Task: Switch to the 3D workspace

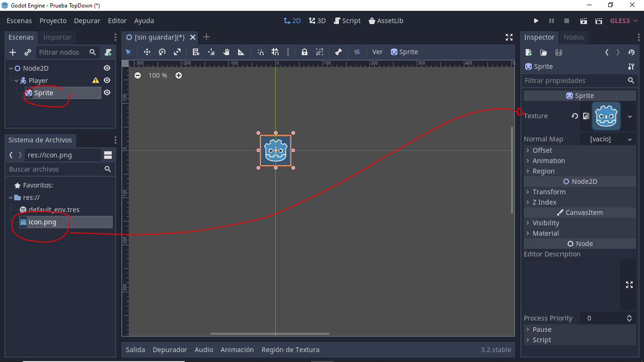Action: (317, 21)
